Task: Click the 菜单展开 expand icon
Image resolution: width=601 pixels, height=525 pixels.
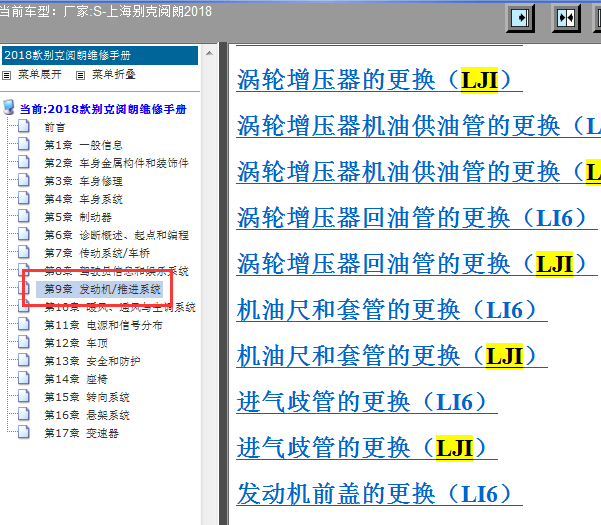Action: coord(7,75)
